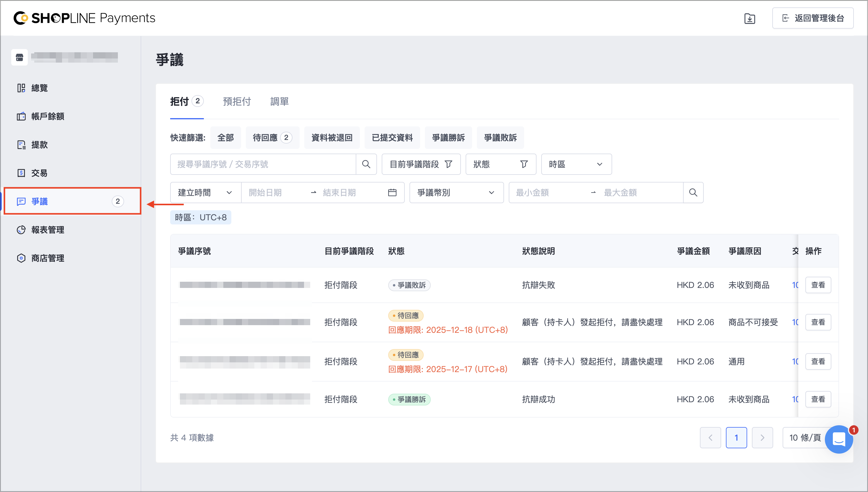Click the SHOPLINE Payments logo
The height and width of the screenshot is (492, 868).
(84, 18)
